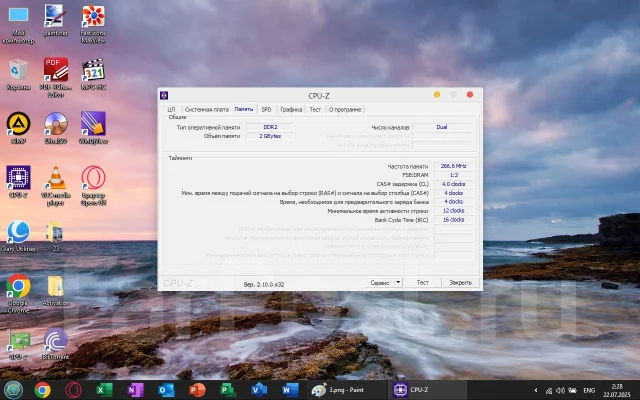Switch to the ЦП tab in CPU-Z
The width and height of the screenshot is (640, 400).
[x=171, y=109]
